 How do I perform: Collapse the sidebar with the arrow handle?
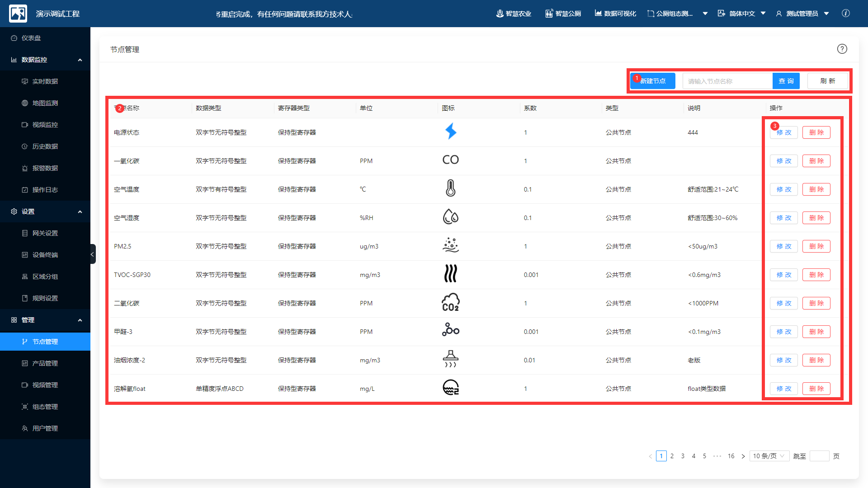click(93, 254)
